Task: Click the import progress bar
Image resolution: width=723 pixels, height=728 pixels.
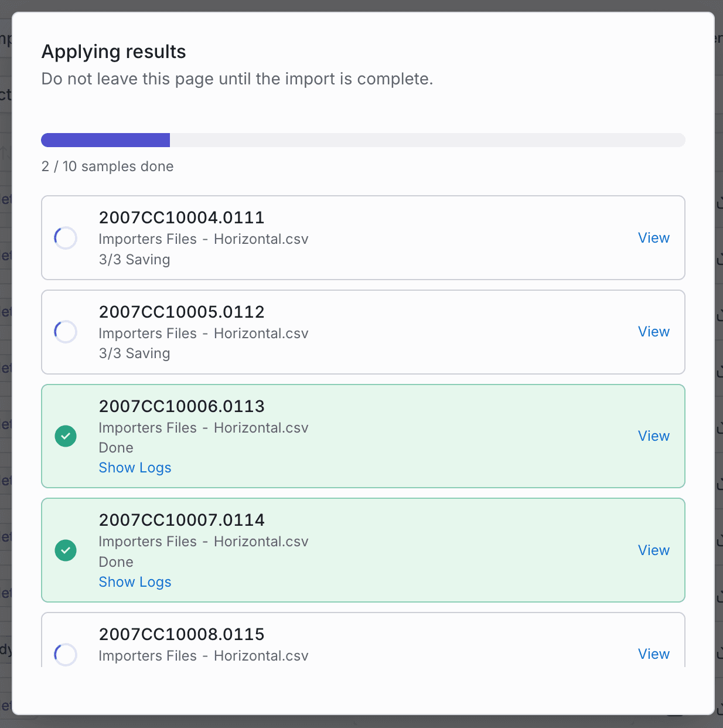Action: 363,140
